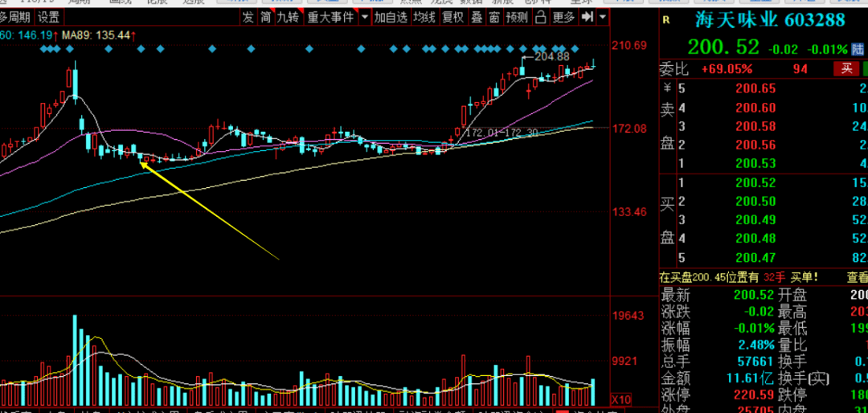
Task: Toggle the 简 simplified view icon
Action: click(266, 17)
